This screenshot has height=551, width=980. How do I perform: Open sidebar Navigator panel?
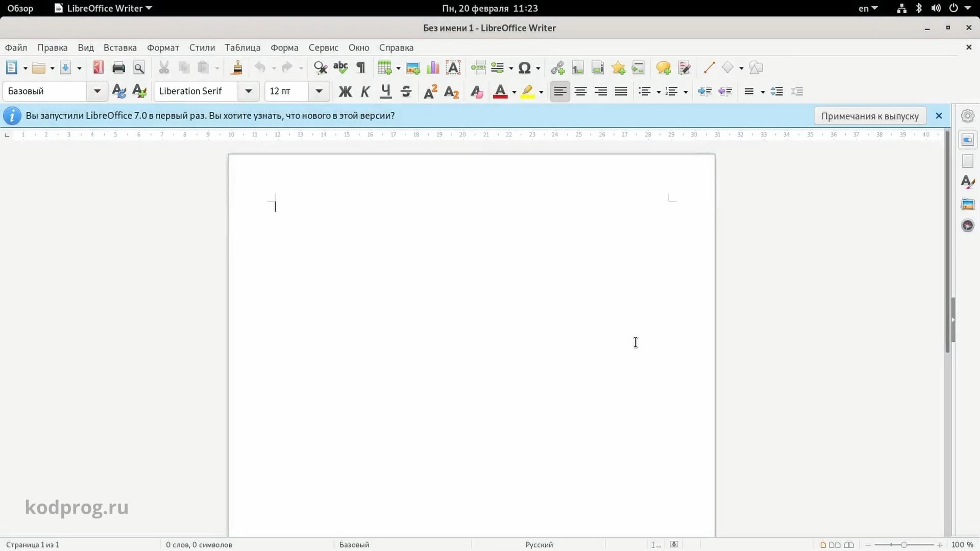pos(968,226)
